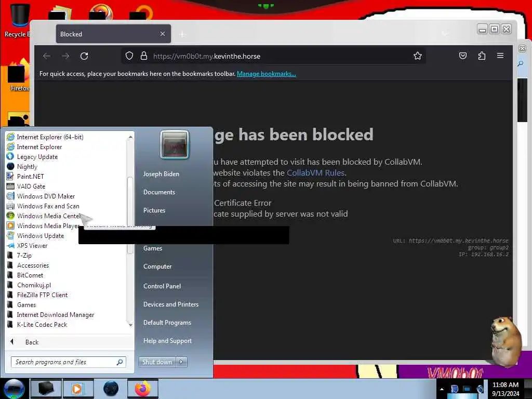Click the programs list scroll down arrow
Image resolution: width=532 pixels, height=399 pixels.
pos(130,325)
